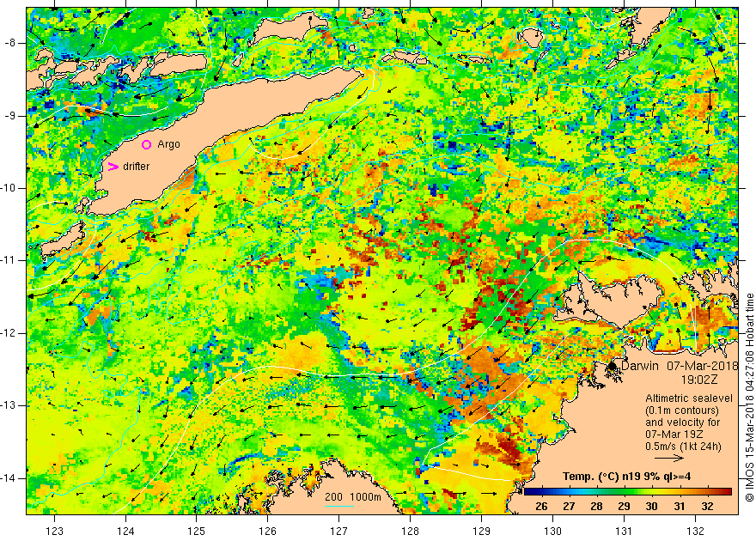Click longitude axis label '125'

pos(196,532)
